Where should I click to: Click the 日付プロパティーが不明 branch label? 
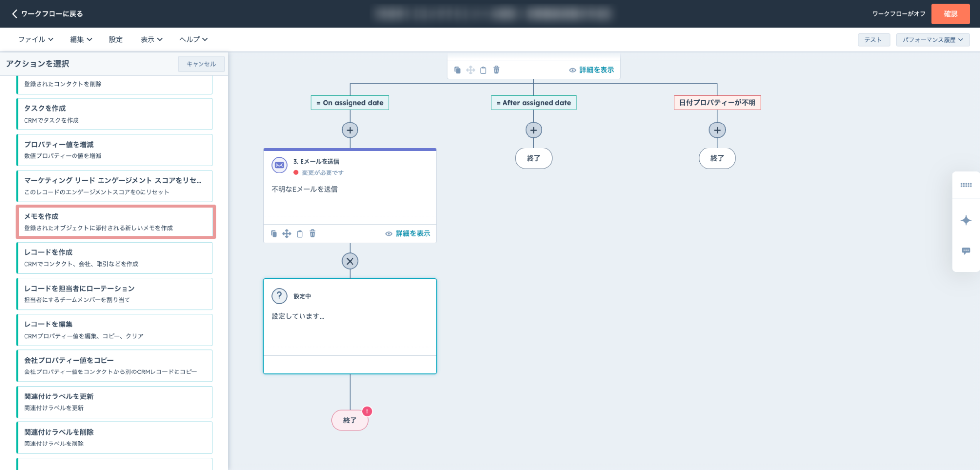point(717,103)
